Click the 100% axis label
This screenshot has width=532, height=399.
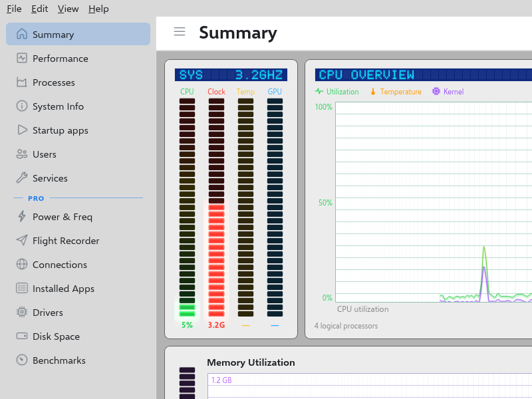pos(323,107)
